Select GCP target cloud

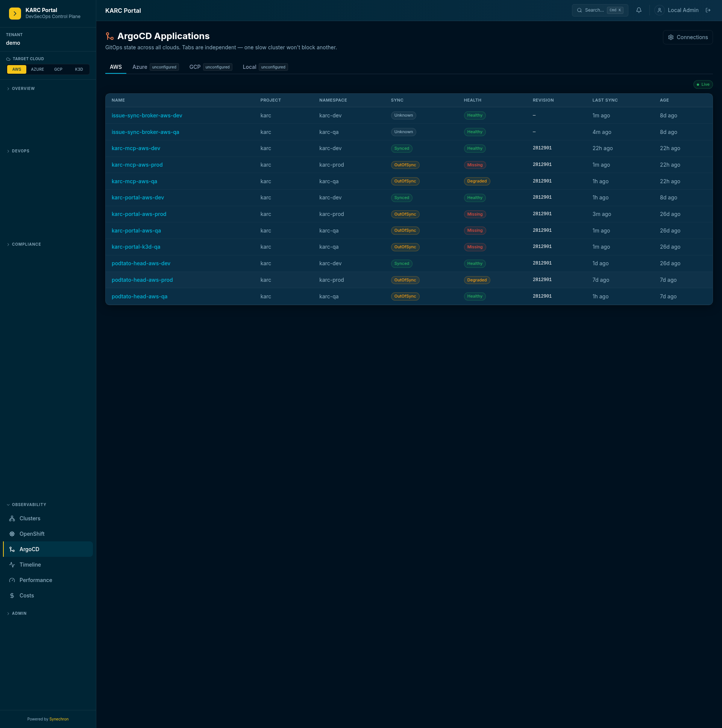point(58,69)
